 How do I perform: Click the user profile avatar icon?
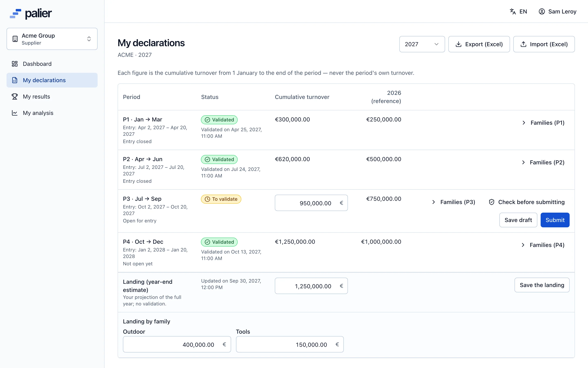pos(542,11)
